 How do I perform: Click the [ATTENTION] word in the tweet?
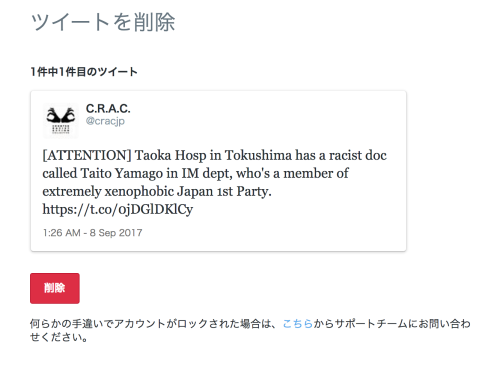tap(87, 155)
